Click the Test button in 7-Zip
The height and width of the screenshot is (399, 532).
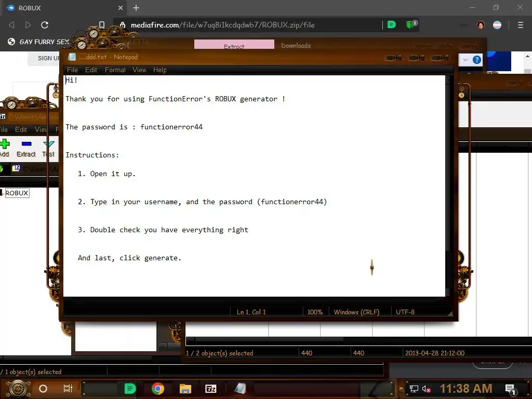(x=48, y=148)
